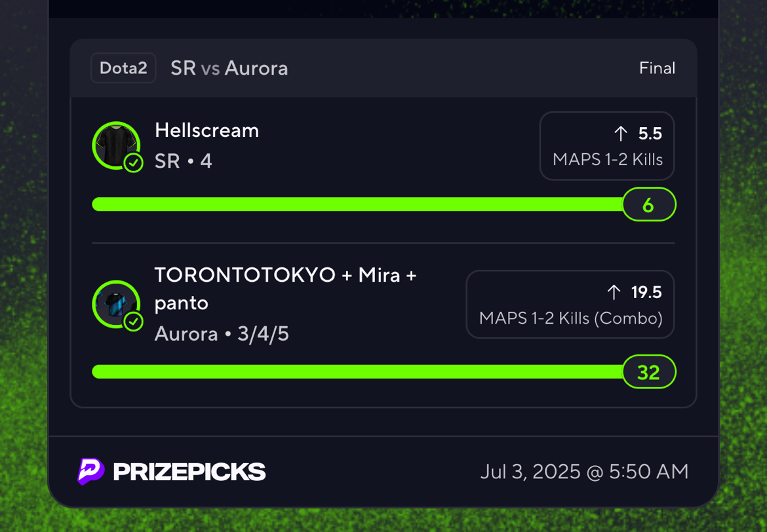Select the 19.5 MAPS 1-2 Kills (Combo) box
The height and width of the screenshot is (532, 767).
(x=570, y=304)
